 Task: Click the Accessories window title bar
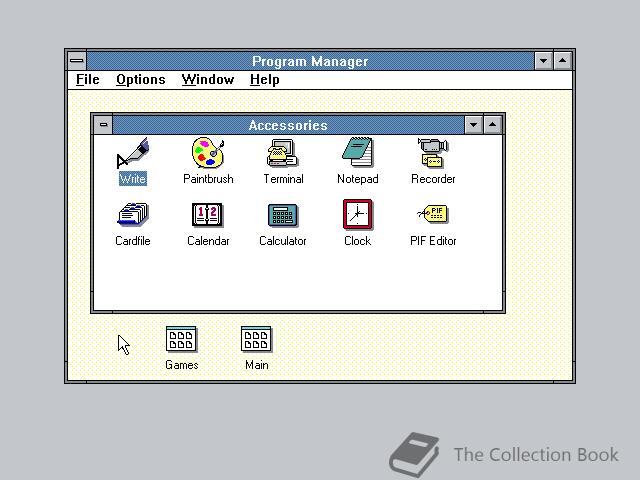288,124
